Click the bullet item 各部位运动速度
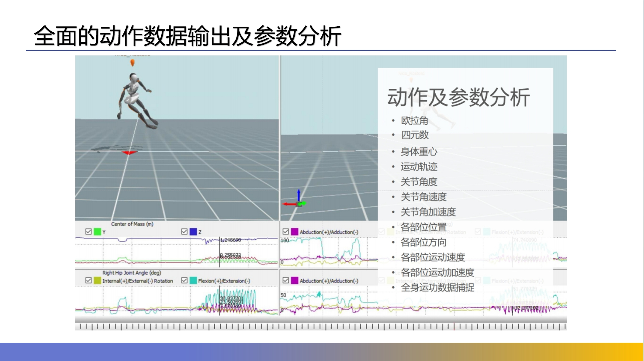644x361 pixels. 433,257
